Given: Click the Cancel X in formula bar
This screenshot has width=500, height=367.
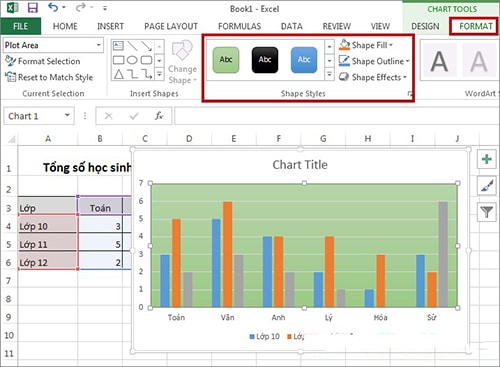Looking at the screenshot, I should point(109,116).
